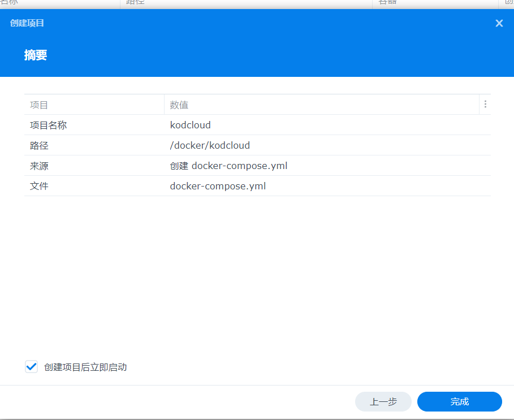514x420 pixels.
Task: Select the kodcloud project name value
Action: point(190,125)
